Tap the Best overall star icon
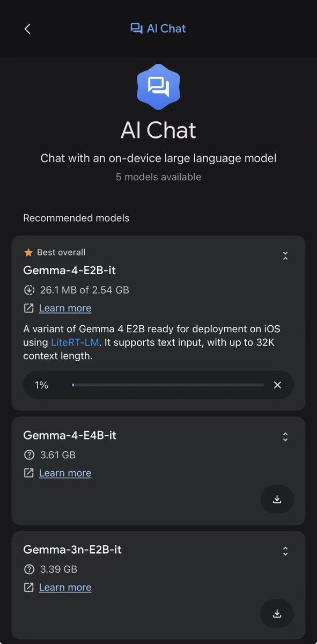317x644 pixels. [x=28, y=252]
